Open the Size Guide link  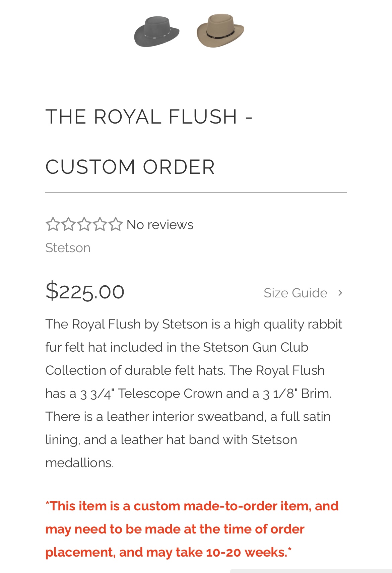click(x=296, y=293)
